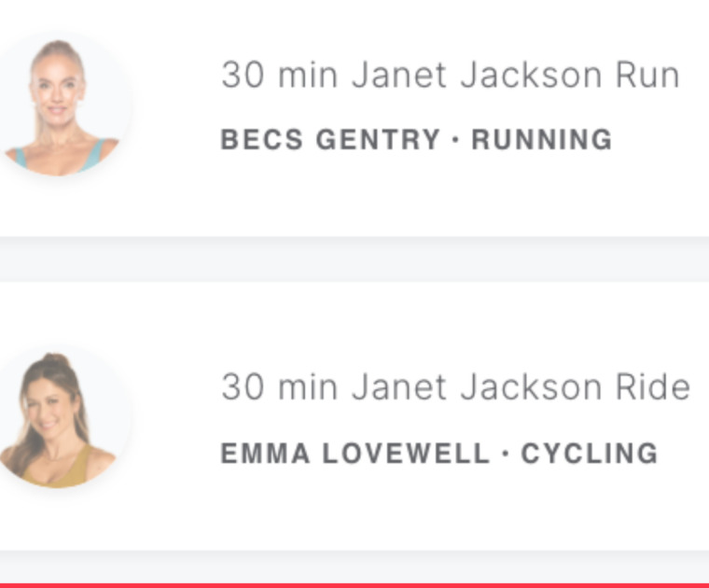Open the 30 min Janet Jackson Run class

(450, 76)
